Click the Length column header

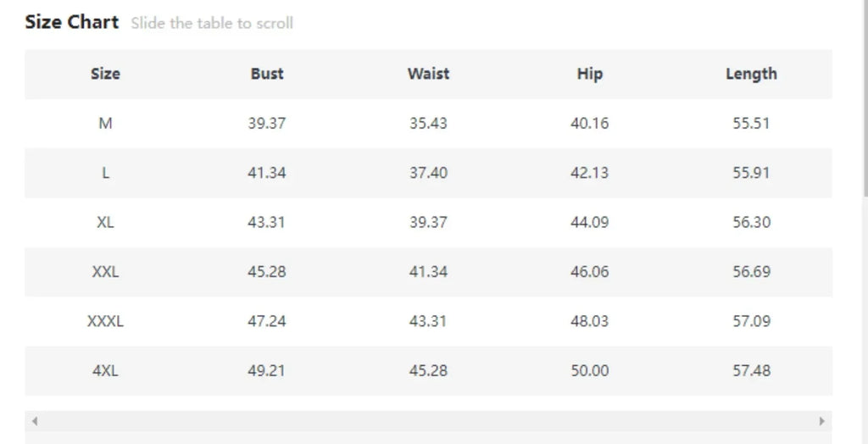coord(751,74)
